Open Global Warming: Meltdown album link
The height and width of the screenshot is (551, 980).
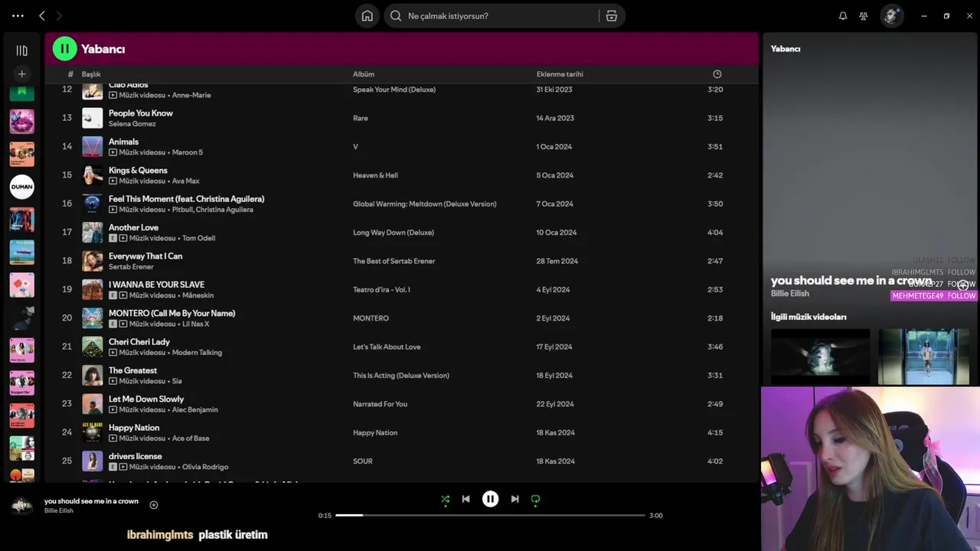click(425, 204)
